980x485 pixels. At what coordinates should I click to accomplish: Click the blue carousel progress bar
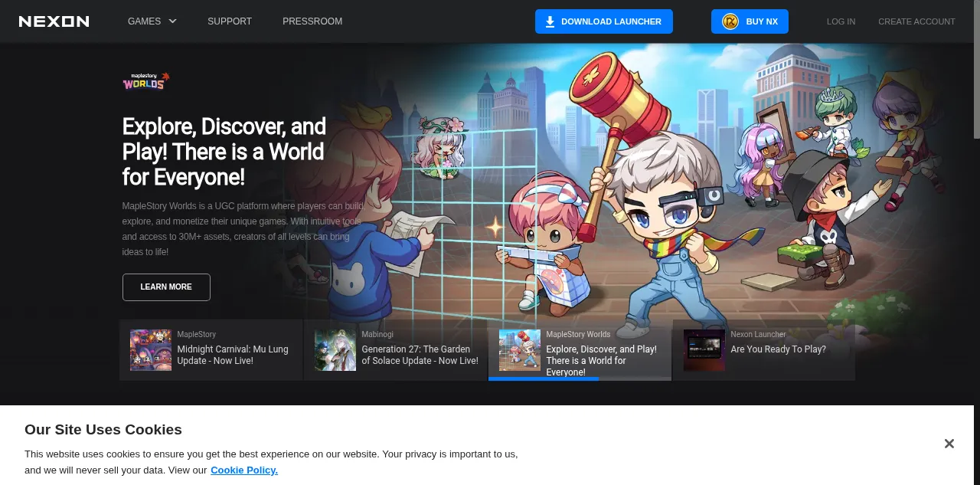pos(544,378)
